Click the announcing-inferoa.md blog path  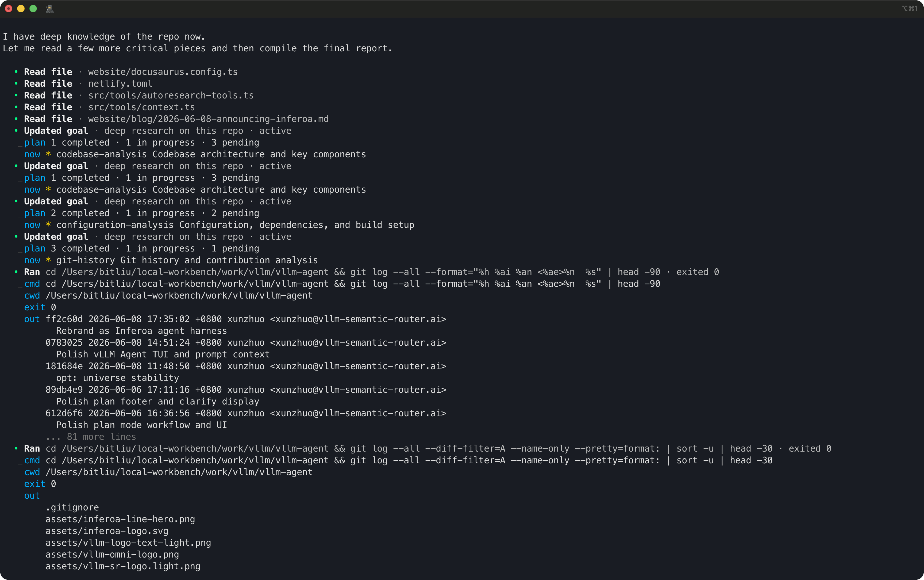(x=208, y=119)
